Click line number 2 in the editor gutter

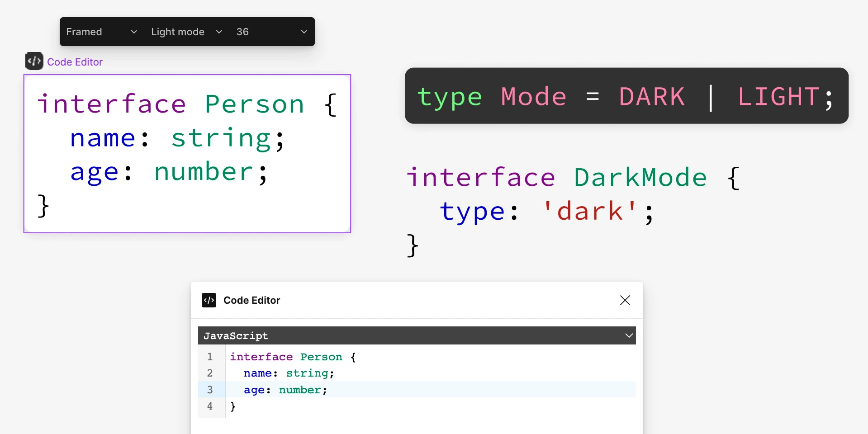tap(210, 373)
